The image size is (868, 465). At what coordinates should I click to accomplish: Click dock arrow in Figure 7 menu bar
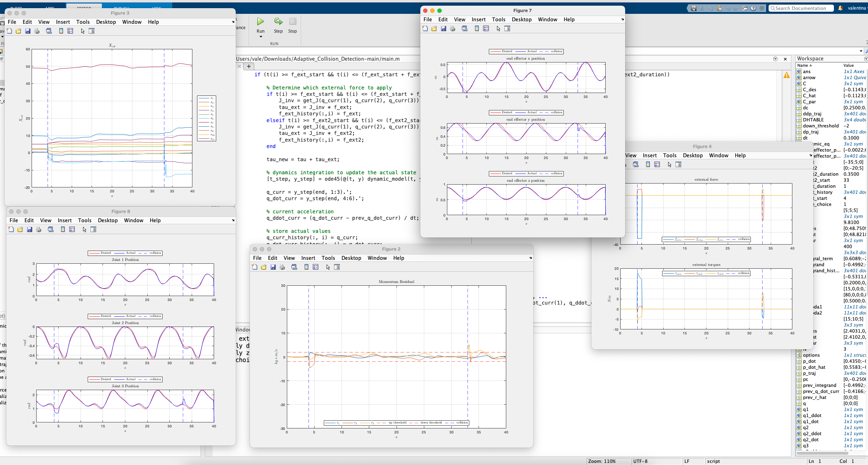[x=622, y=20]
